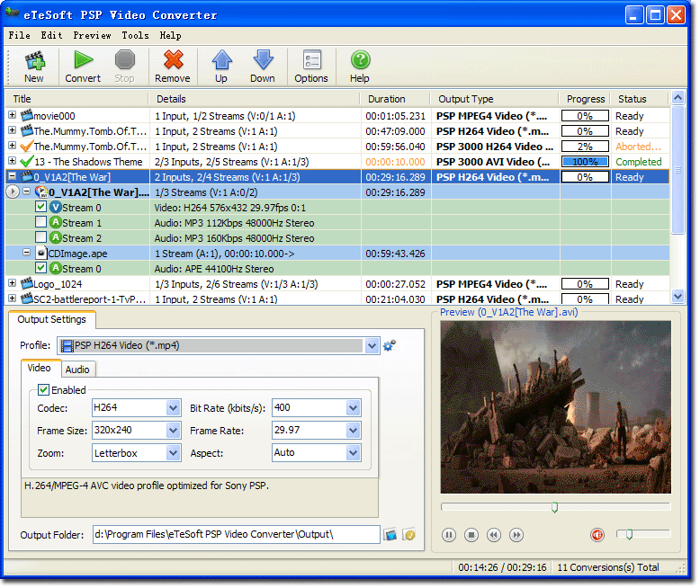Open the File menu
The width and height of the screenshot is (700, 588).
click(20, 35)
